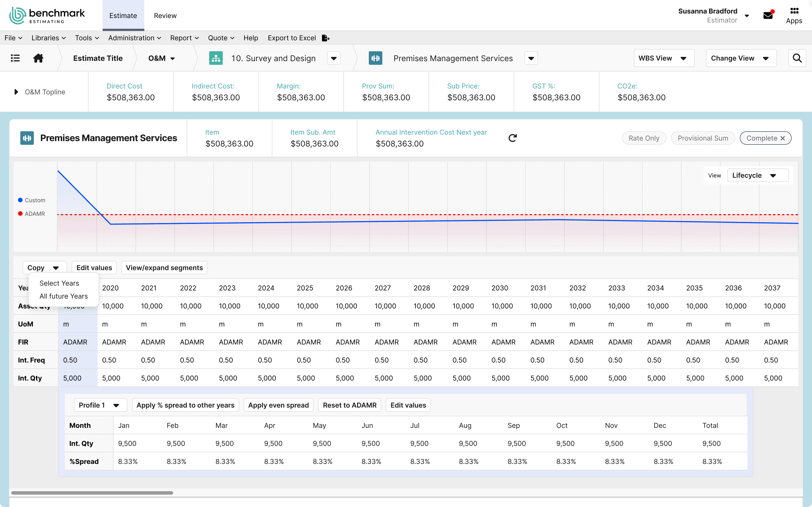The image size is (812, 507).
Task: Click Reset to ADAMR button
Action: click(x=349, y=405)
